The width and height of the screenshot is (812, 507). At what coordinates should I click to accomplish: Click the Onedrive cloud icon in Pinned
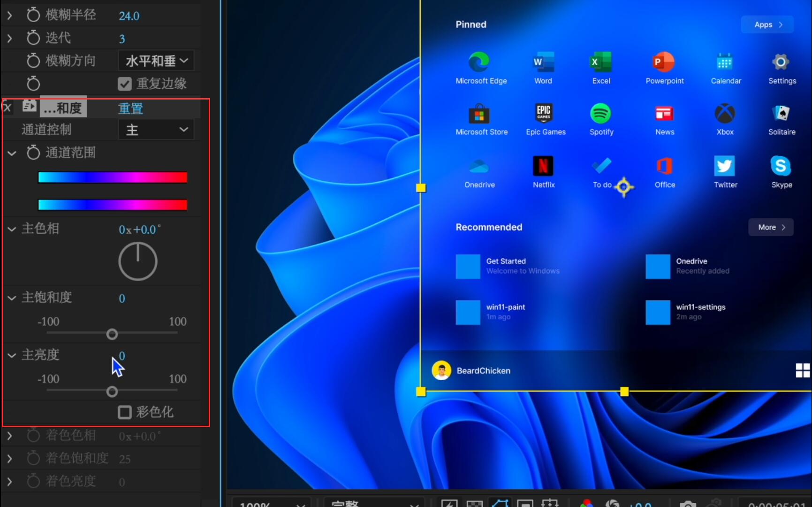point(479,166)
